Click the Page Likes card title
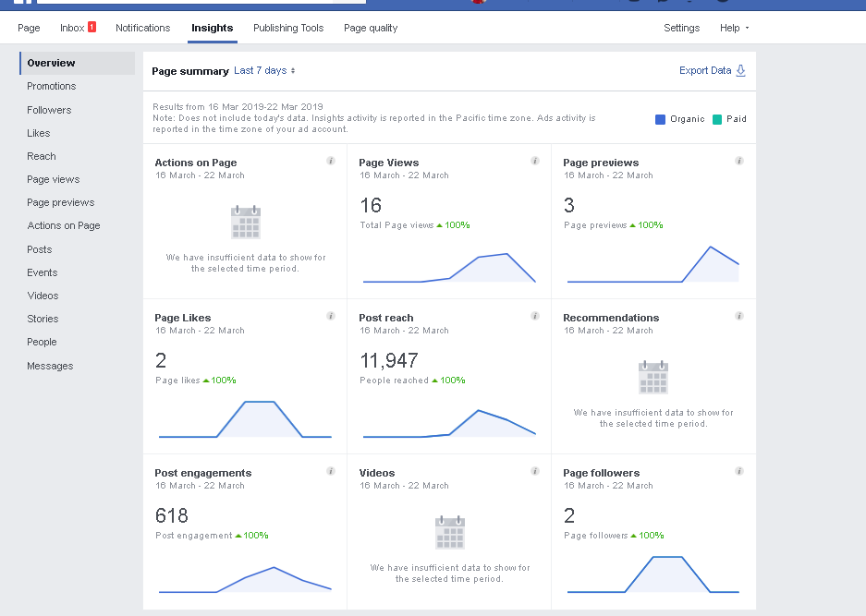866x616 pixels. point(183,318)
